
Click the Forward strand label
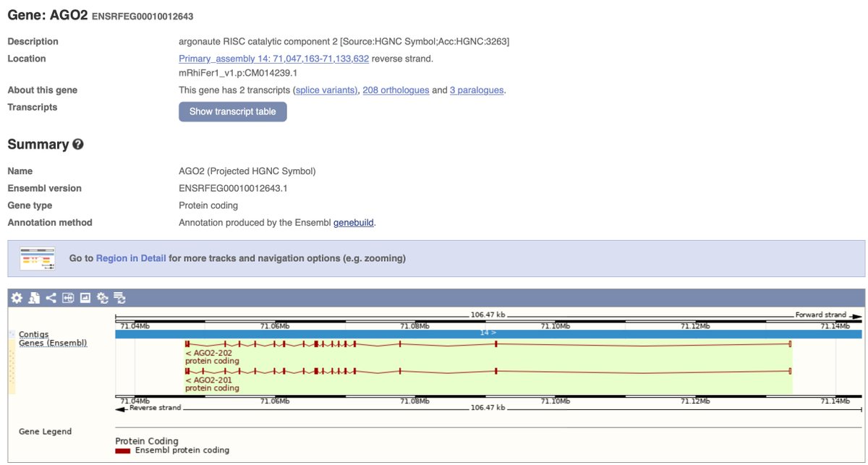pyautogui.click(x=820, y=315)
